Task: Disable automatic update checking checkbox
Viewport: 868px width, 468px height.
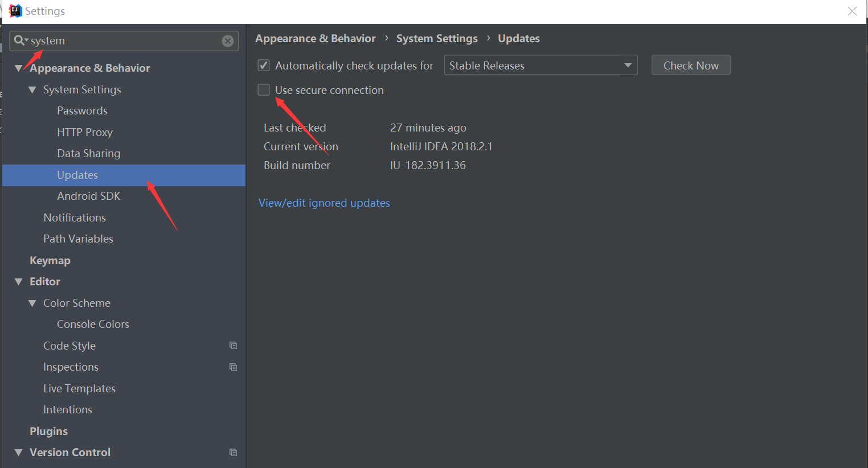Action: tap(264, 65)
